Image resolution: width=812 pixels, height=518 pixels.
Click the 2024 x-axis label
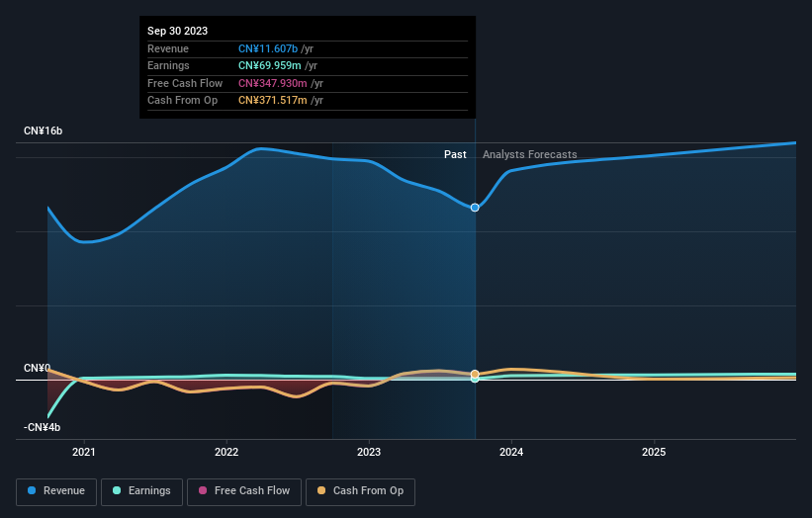pyautogui.click(x=511, y=452)
